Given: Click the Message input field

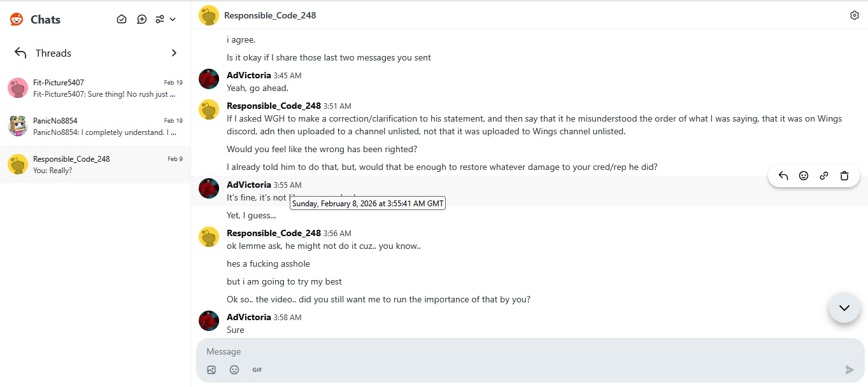Looking at the screenshot, I should click(530, 351).
